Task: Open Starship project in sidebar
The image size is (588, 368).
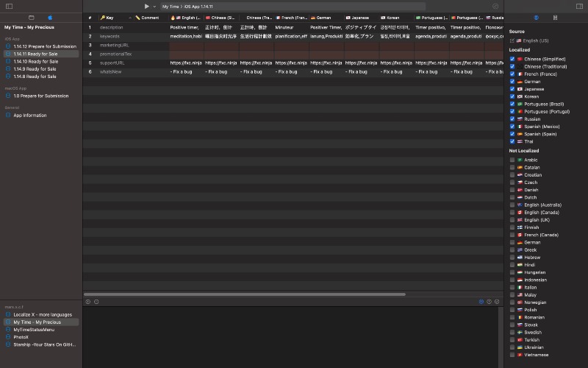Action: tap(45, 344)
